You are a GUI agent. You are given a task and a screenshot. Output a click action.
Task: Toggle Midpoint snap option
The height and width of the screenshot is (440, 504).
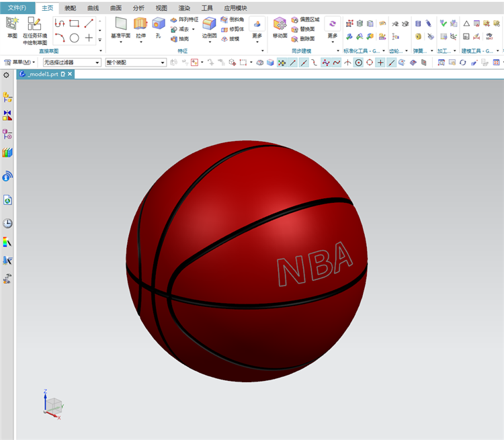click(304, 62)
